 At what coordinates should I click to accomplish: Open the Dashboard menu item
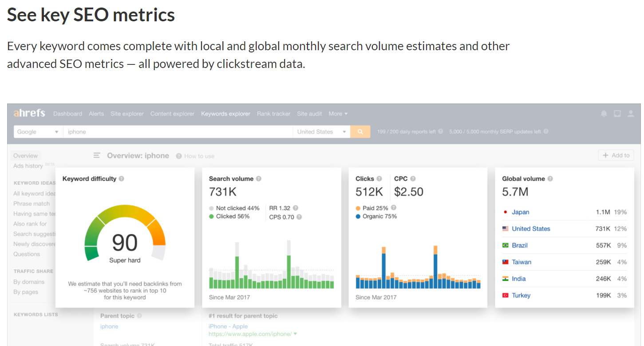coord(67,114)
